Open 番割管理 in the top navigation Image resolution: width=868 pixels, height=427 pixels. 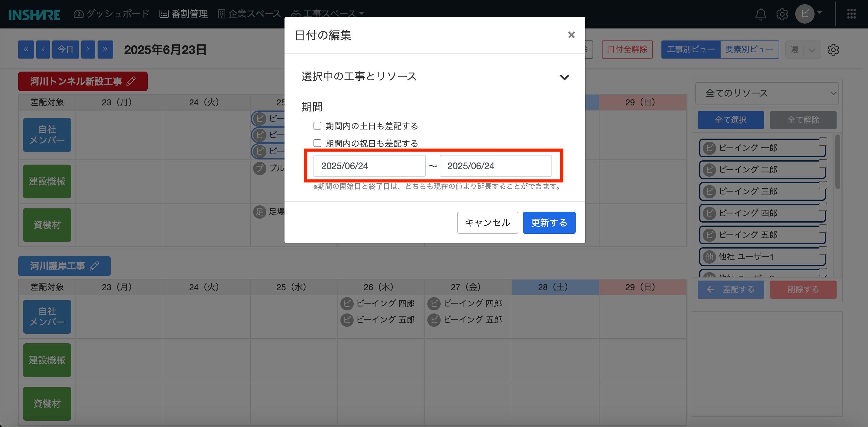click(x=184, y=14)
